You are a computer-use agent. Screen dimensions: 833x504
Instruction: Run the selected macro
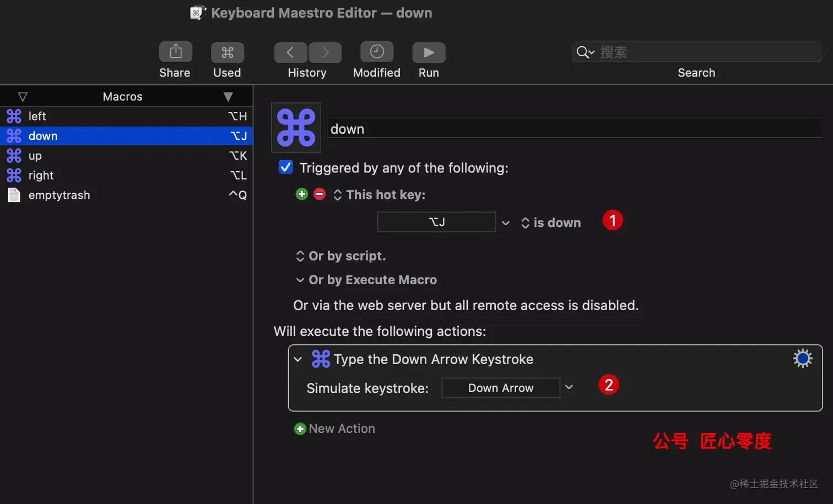click(429, 52)
